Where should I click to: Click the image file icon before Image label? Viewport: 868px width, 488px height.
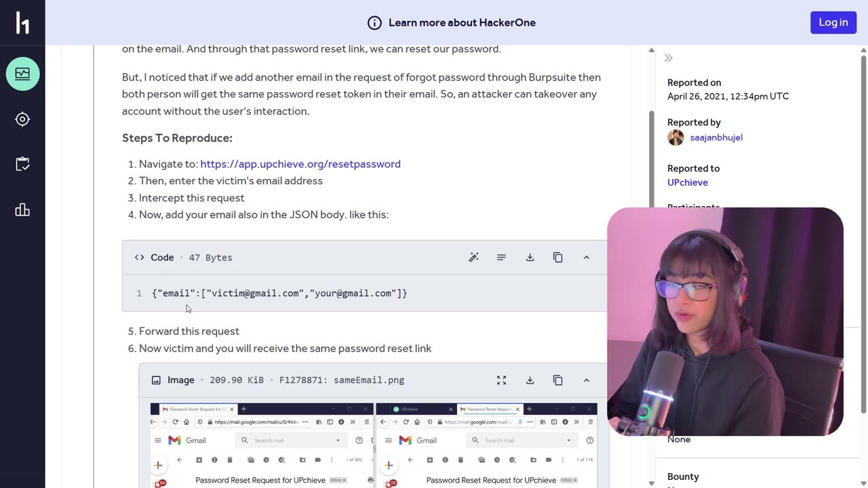tap(156, 380)
